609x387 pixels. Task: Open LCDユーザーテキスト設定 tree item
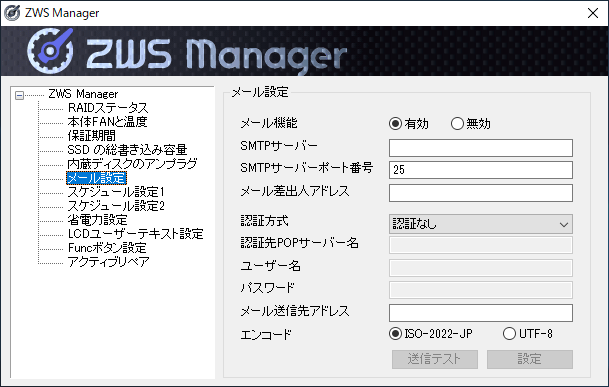tap(136, 234)
